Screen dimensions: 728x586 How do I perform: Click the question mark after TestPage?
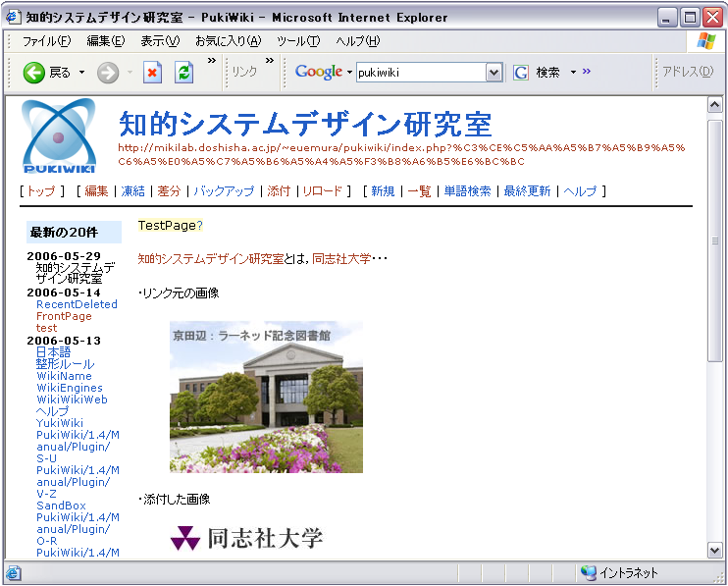(x=199, y=225)
